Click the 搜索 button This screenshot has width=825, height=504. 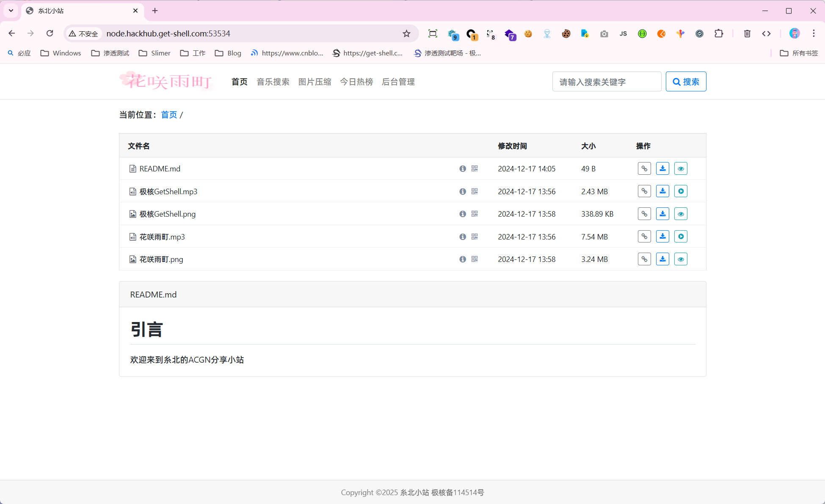[x=686, y=82]
